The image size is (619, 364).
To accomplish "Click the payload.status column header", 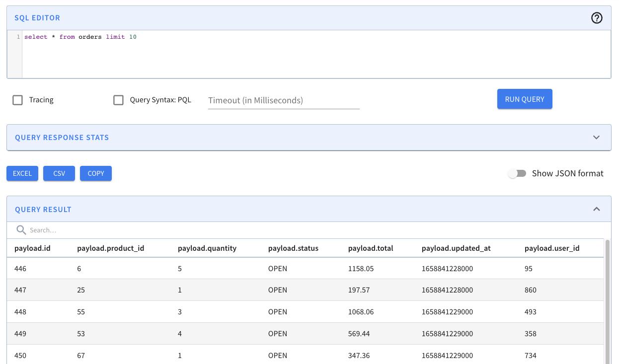I will pyautogui.click(x=293, y=248).
